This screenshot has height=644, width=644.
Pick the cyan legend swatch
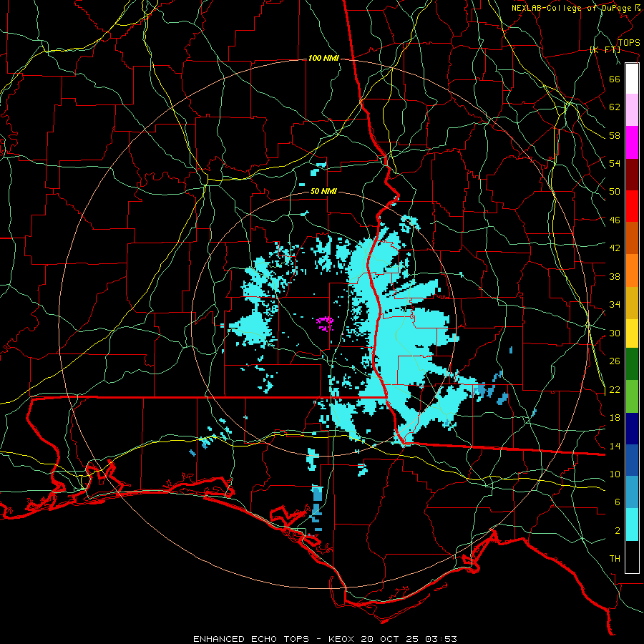coord(632,525)
